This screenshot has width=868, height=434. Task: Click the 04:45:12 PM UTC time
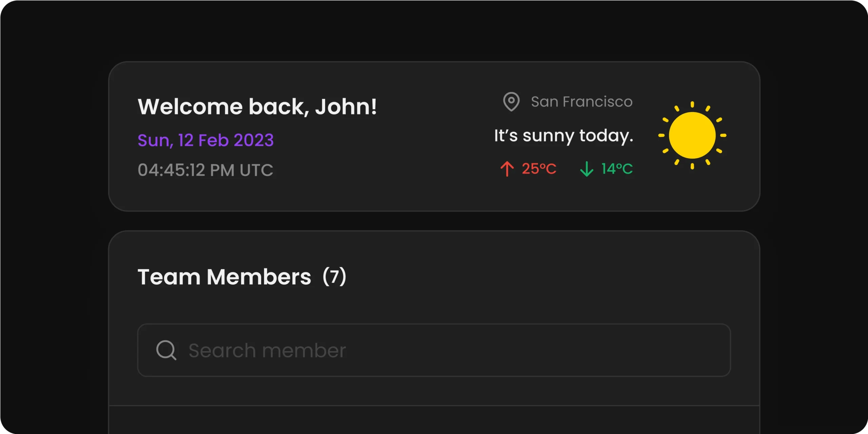point(205,170)
